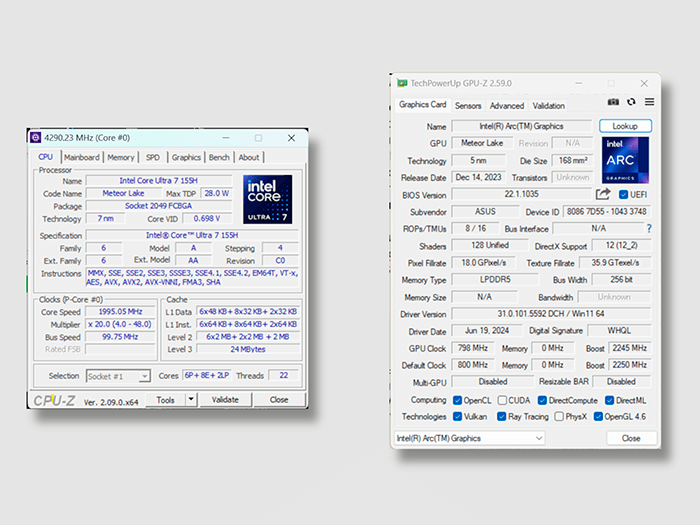Click the Subvendor value ASUS
Viewport: 700px width, 525px height.
[x=485, y=212]
